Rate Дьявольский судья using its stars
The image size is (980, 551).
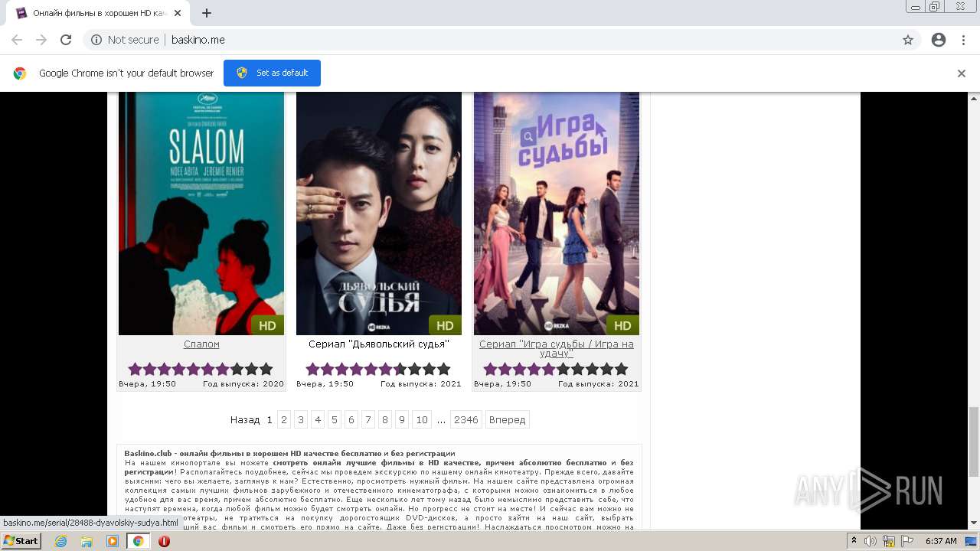378,369
